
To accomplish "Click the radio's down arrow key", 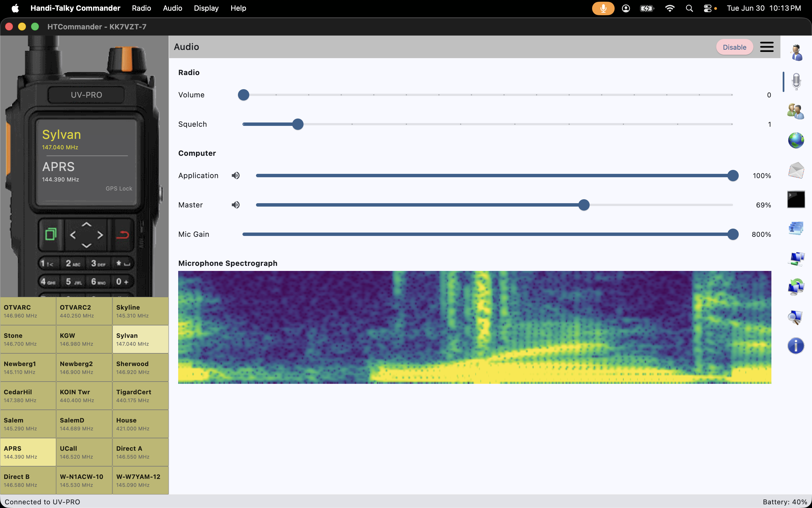I will point(87,246).
